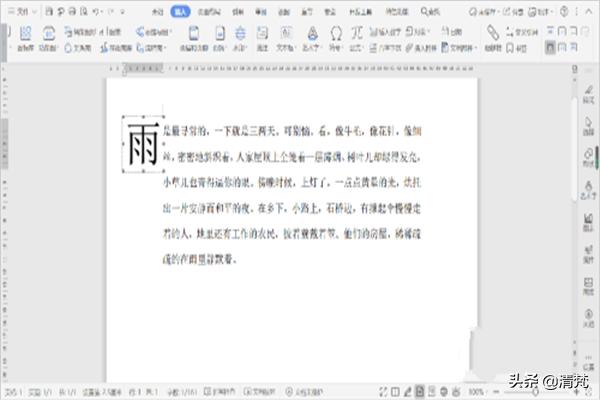The image size is (600, 400).
Task: Click the Print icon in quick access toolbar
Action: pos(72,11)
